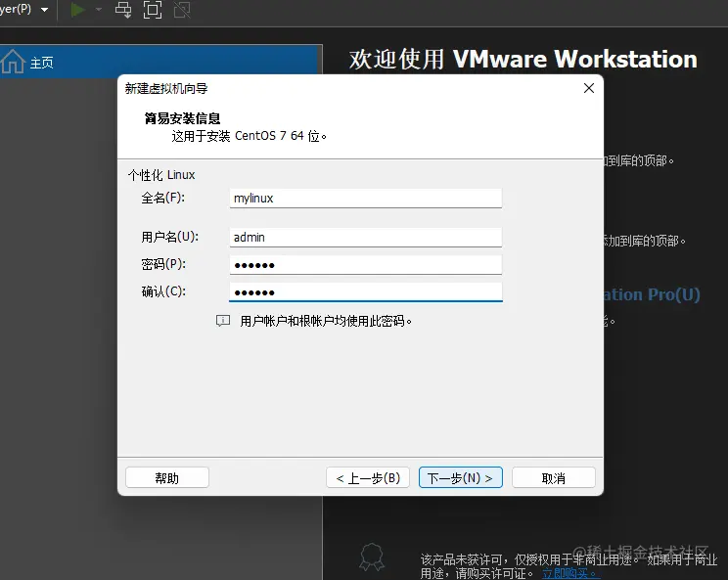Image resolution: width=728 pixels, height=580 pixels.
Task: Click the 确认(C) confirm password field
Action: [365, 291]
